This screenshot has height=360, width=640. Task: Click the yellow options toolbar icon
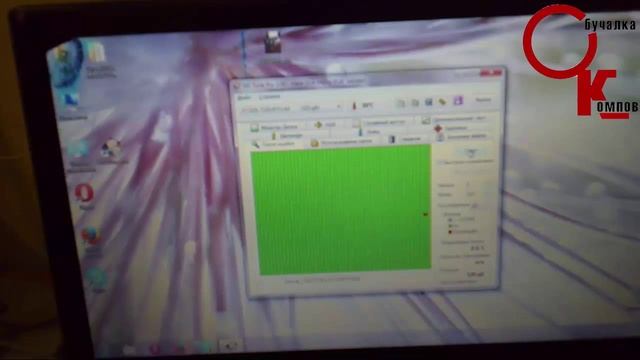click(442, 101)
